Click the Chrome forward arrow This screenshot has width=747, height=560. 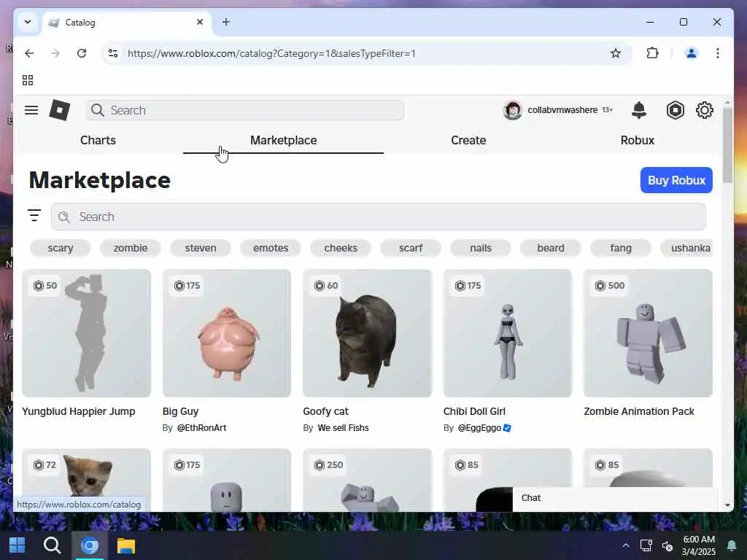[55, 53]
